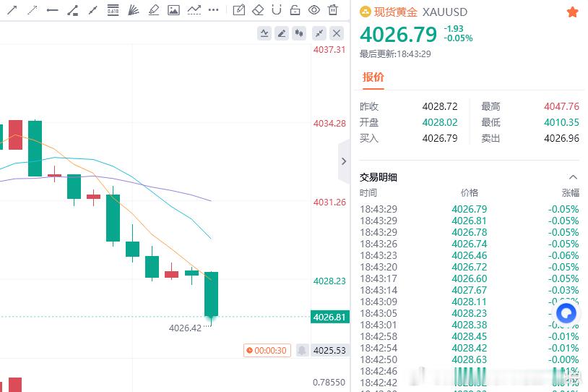
Task: Select the horizontal ray line tool
Action: coord(53,10)
